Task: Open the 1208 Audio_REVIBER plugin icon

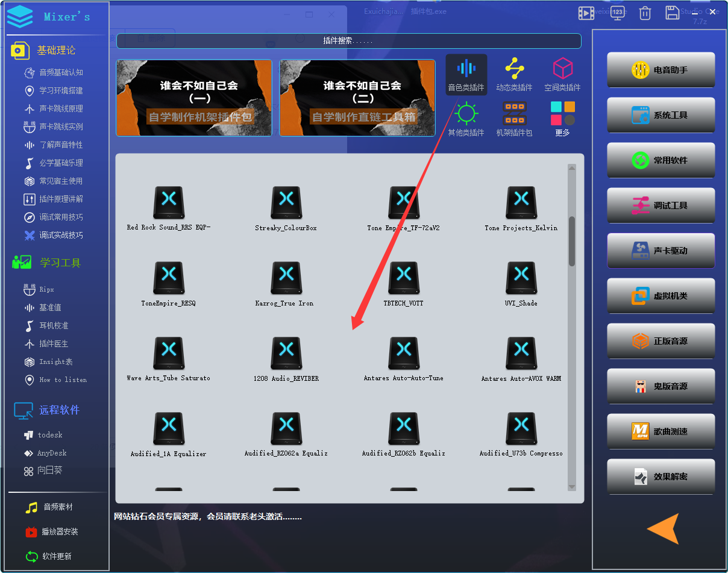Action: 286,353
